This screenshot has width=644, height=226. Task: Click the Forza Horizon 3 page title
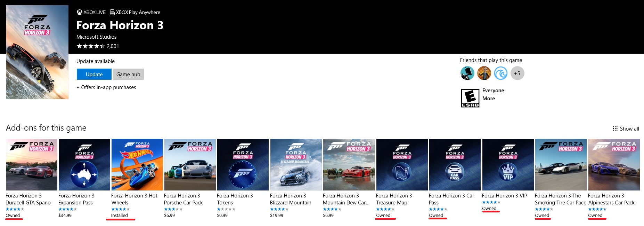[x=120, y=25]
